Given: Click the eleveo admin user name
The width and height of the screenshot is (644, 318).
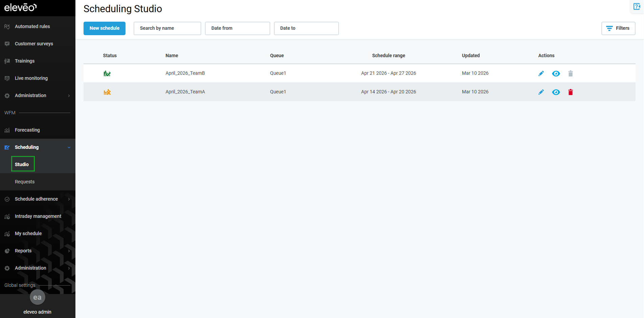Looking at the screenshot, I should [x=38, y=312].
